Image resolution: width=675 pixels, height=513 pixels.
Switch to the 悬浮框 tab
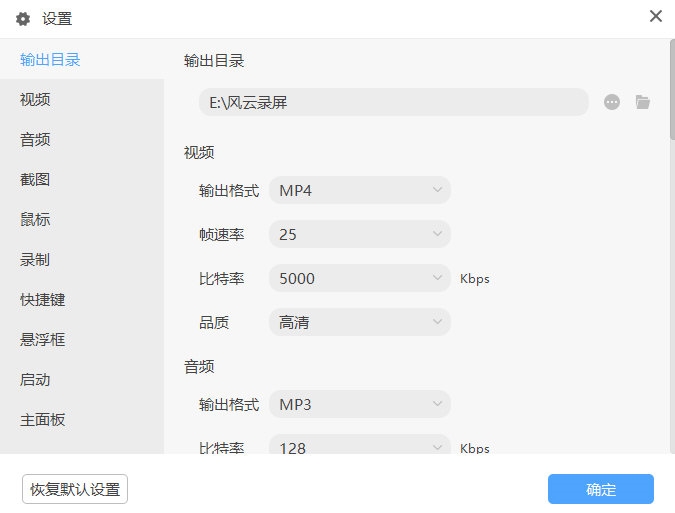coord(43,339)
